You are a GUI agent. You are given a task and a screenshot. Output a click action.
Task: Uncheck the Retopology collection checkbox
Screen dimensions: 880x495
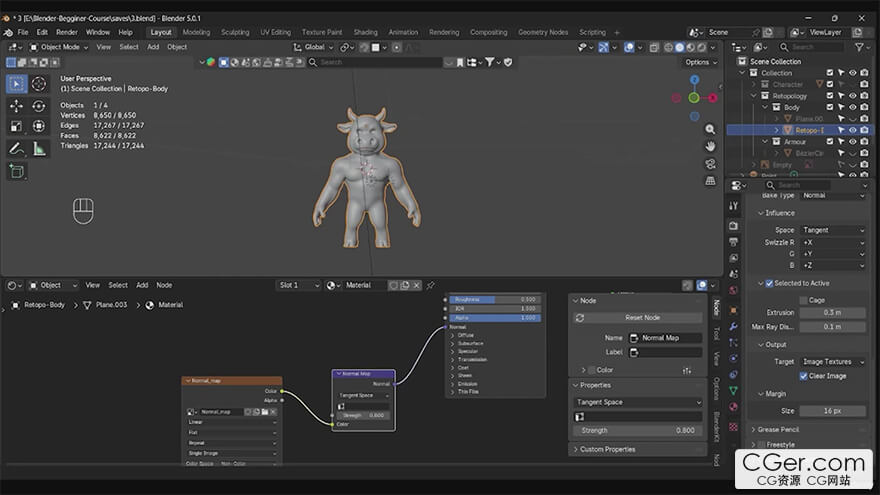[x=829, y=96]
